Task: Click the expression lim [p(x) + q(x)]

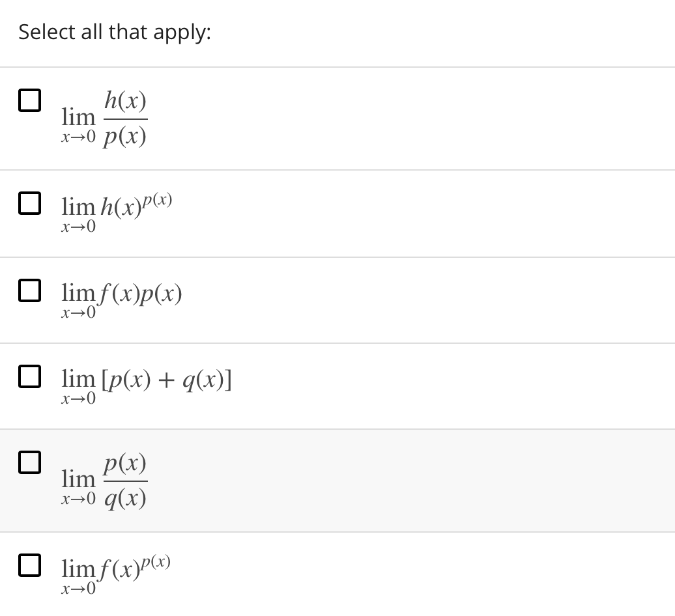Action: point(147,381)
